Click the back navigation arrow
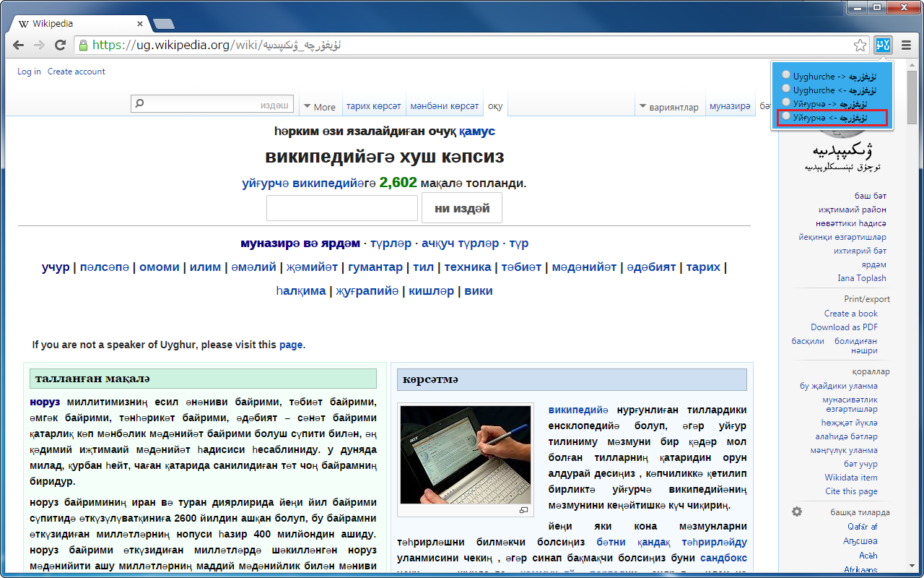Image resolution: width=924 pixels, height=578 pixels. (18, 44)
